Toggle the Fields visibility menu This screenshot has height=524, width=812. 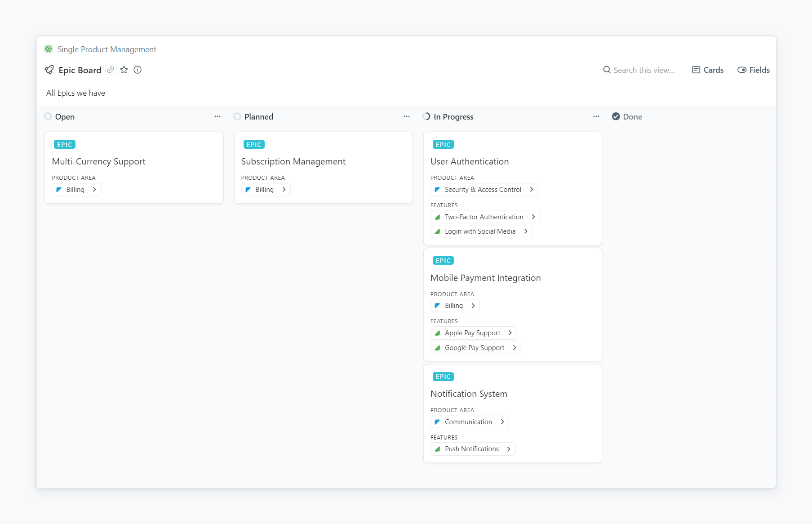(754, 70)
